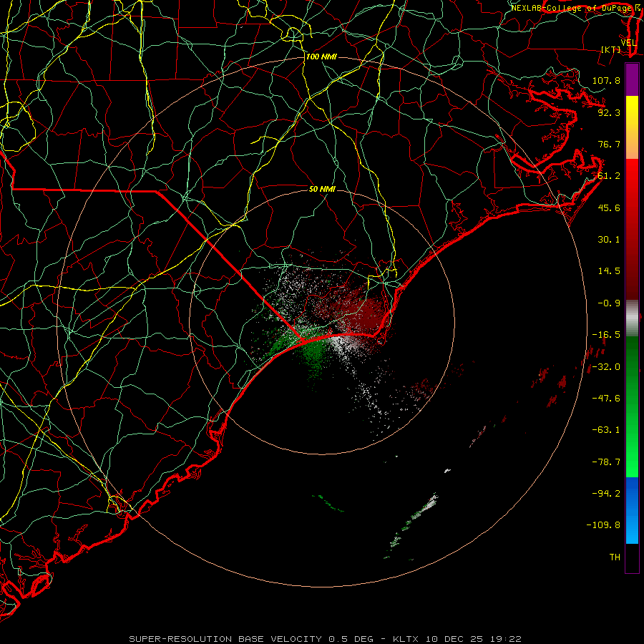The height and width of the screenshot is (644, 644).
Task: Click "0.5 DEG" elevation angle in the caption
Action: click(351, 639)
